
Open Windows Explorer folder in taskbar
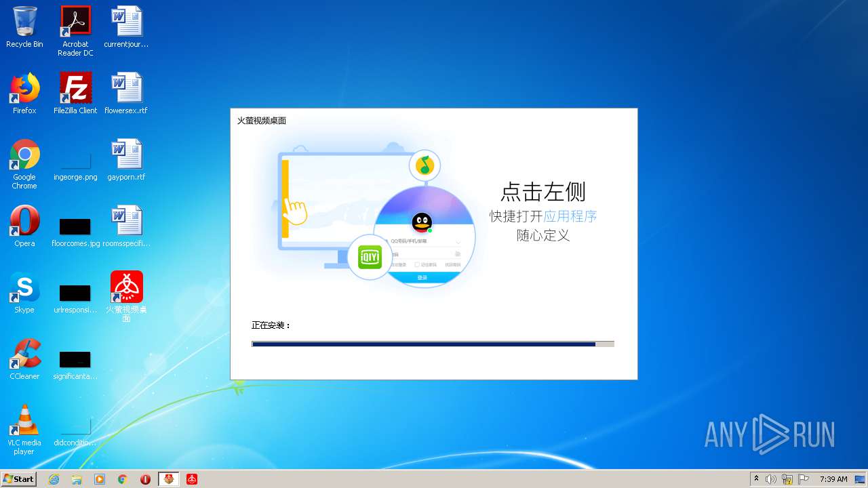coord(77,479)
